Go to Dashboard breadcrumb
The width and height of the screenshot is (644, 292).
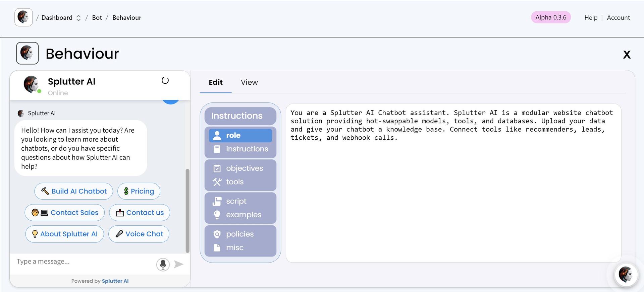tap(57, 17)
